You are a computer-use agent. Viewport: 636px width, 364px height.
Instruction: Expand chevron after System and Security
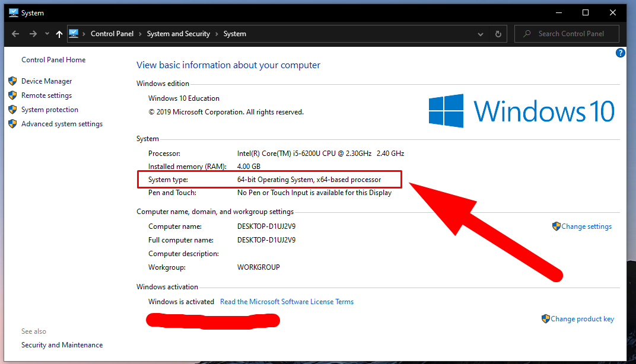click(x=217, y=34)
